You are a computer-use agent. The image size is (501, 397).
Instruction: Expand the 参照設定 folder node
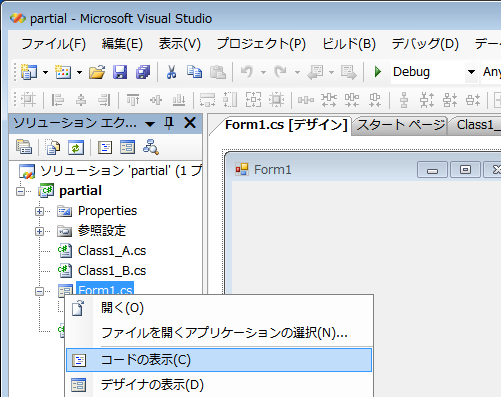coord(39,231)
